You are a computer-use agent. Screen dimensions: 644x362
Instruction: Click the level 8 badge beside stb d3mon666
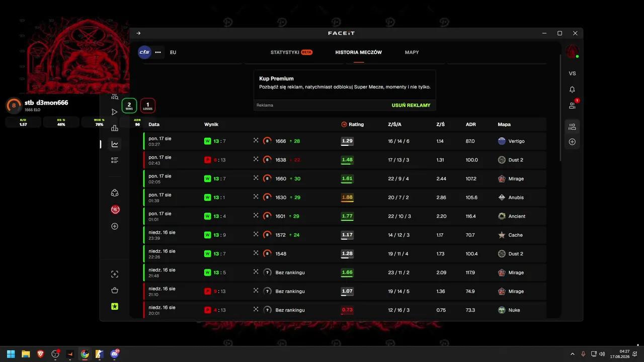14,106
